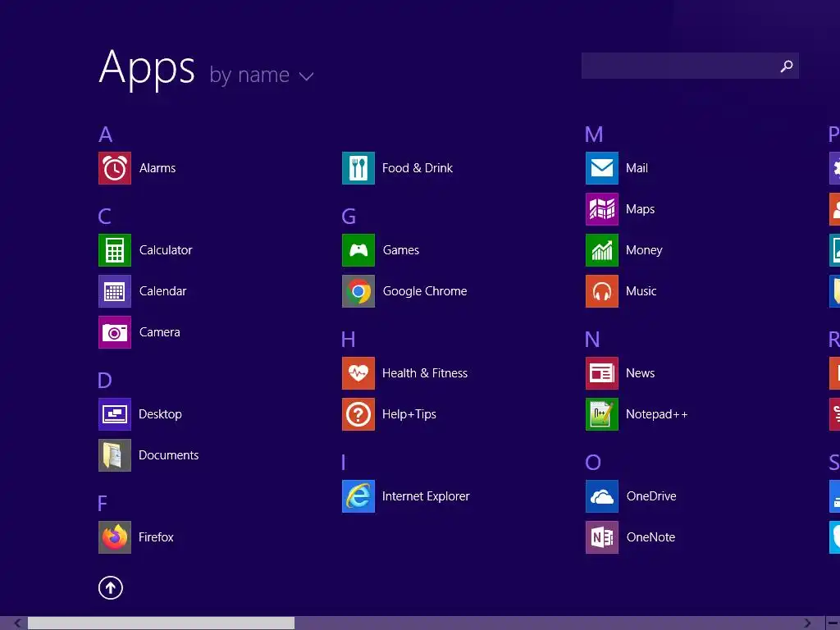Click the F letter group header
840x630 pixels.
click(x=103, y=504)
